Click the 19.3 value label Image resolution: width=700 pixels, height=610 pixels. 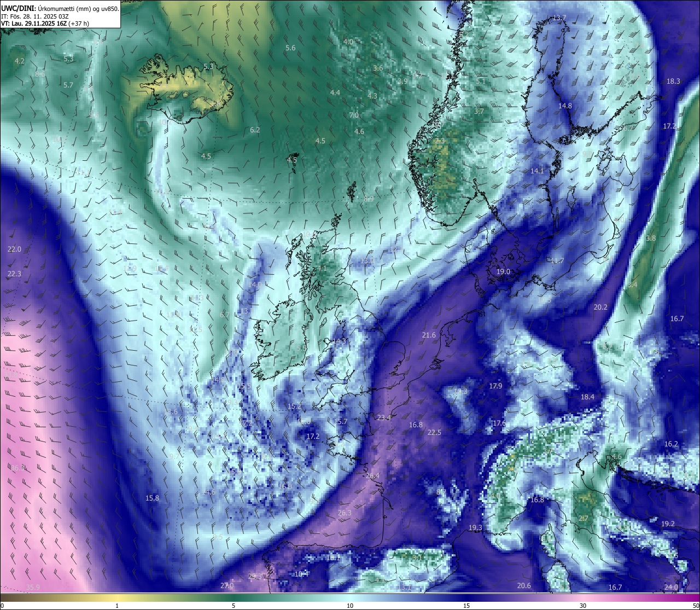pyautogui.click(x=475, y=528)
